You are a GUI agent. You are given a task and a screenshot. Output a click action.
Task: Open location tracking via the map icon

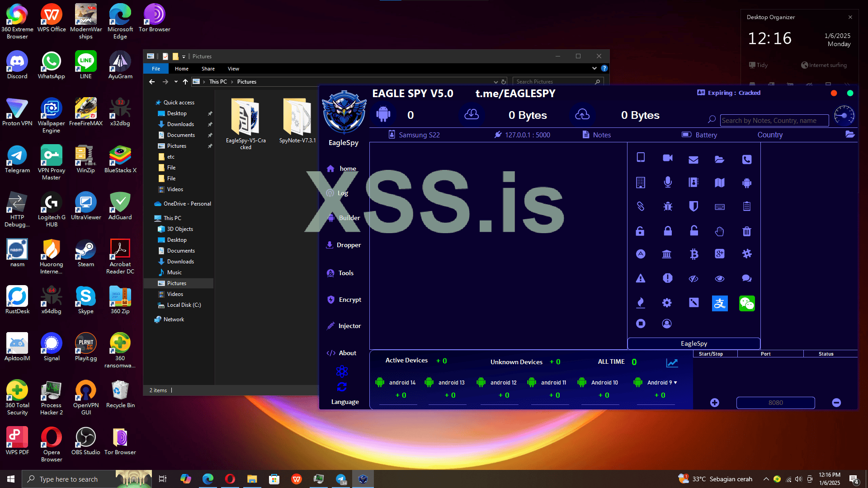pos(720,182)
